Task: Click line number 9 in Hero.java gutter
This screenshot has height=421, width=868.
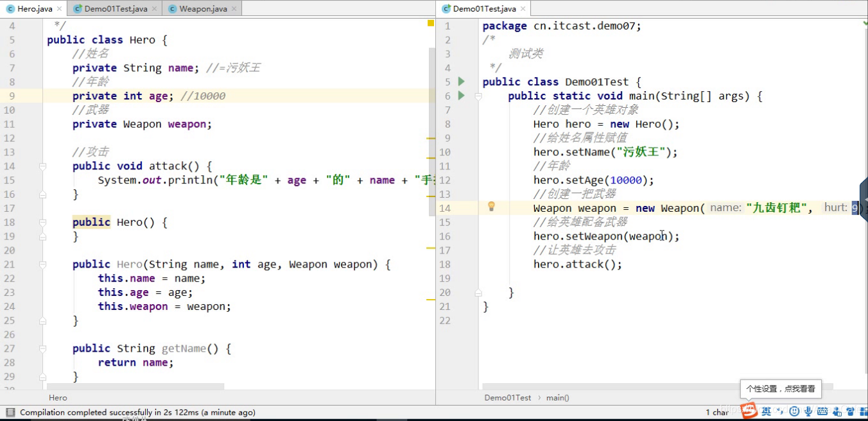Action: [12, 96]
